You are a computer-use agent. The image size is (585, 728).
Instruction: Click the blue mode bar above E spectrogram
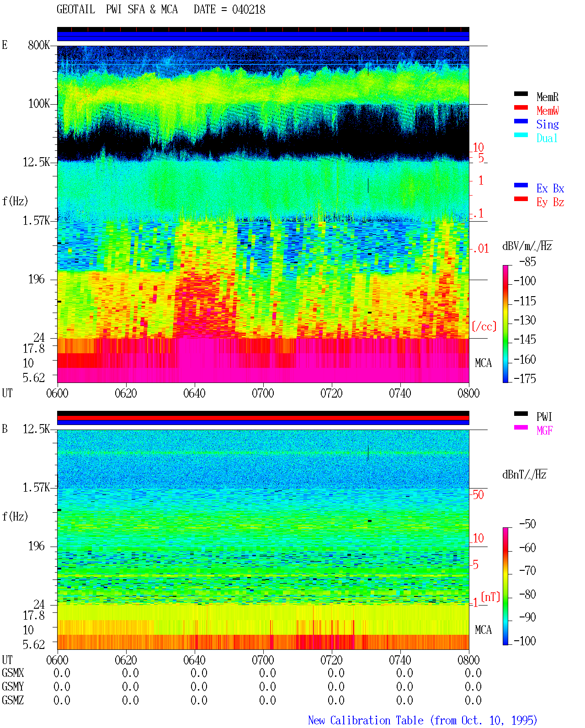pos(263,36)
